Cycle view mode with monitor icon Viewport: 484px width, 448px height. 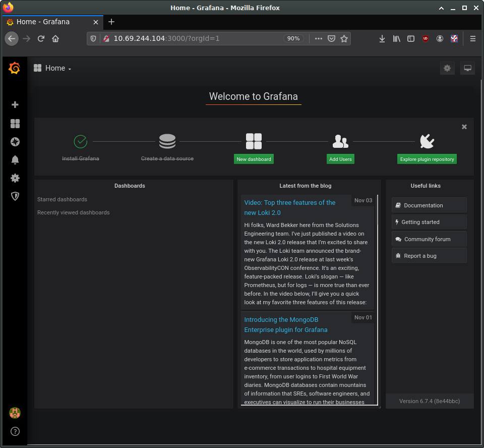point(467,68)
